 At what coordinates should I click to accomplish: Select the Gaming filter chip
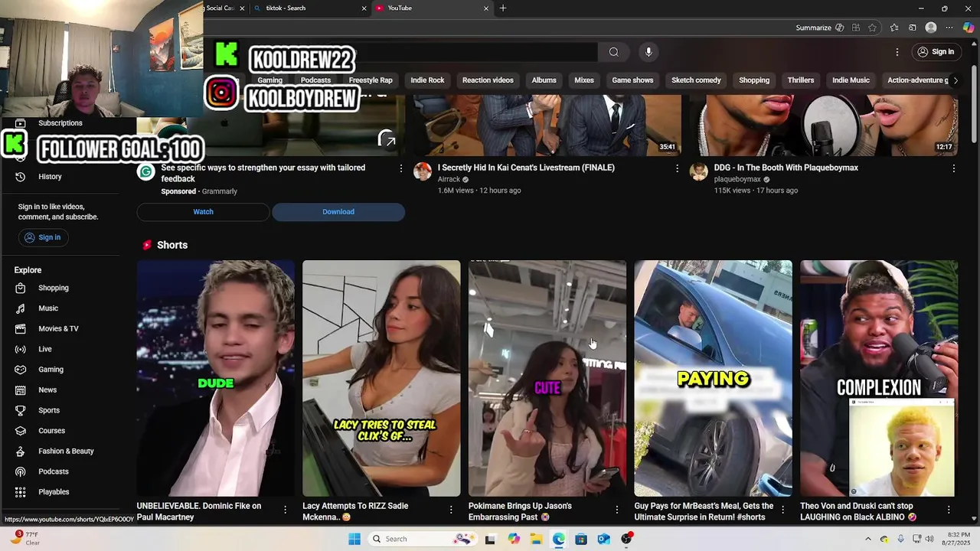coord(269,80)
